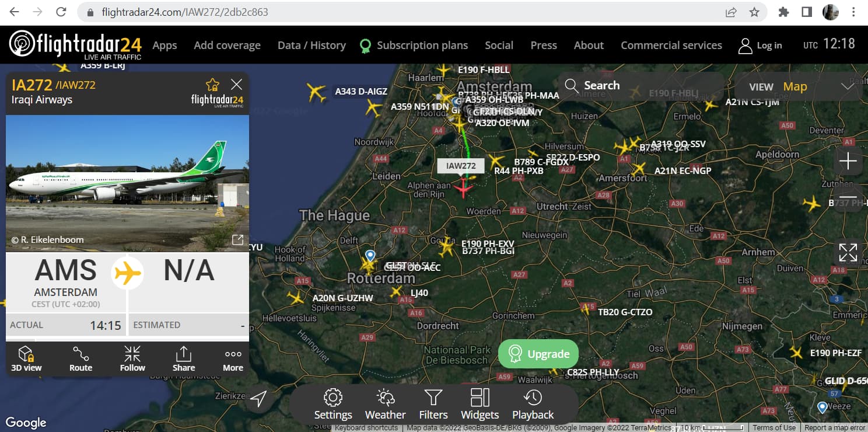The height and width of the screenshot is (432, 868).
Task: Open the About menu
Action: click(589, 46)
